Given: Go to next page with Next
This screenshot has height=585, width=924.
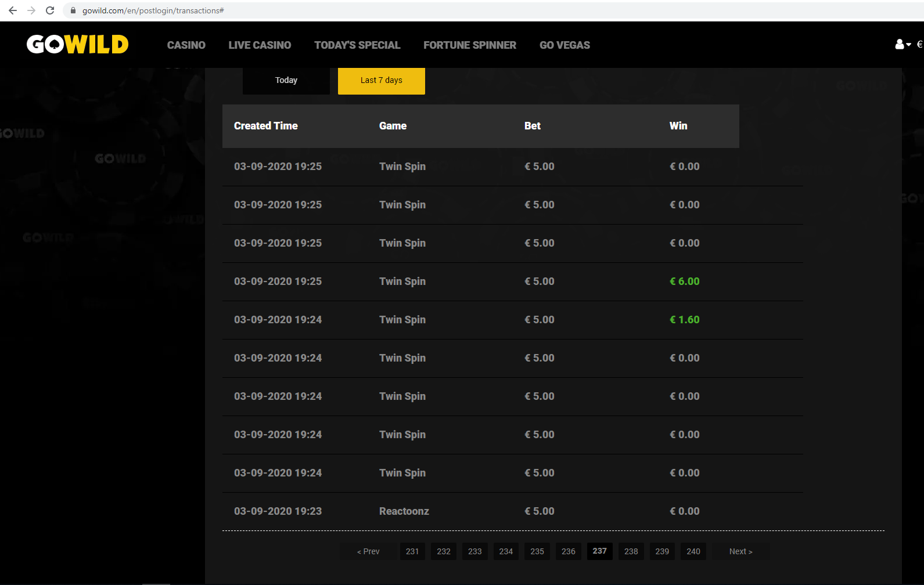Looking at the screenshot, I should 741,551.
